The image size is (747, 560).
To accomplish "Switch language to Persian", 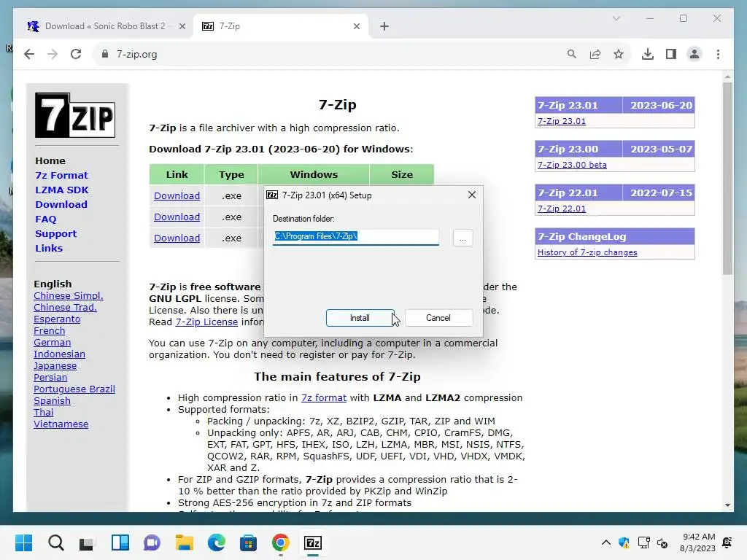I will [50, 377].
